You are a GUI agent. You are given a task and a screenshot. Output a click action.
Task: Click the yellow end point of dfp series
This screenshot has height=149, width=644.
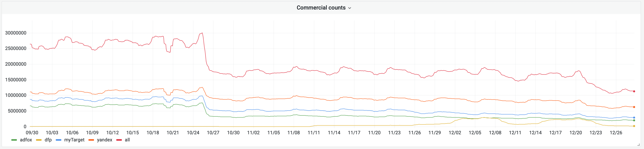pyautogui.click(x=634, y=126)
